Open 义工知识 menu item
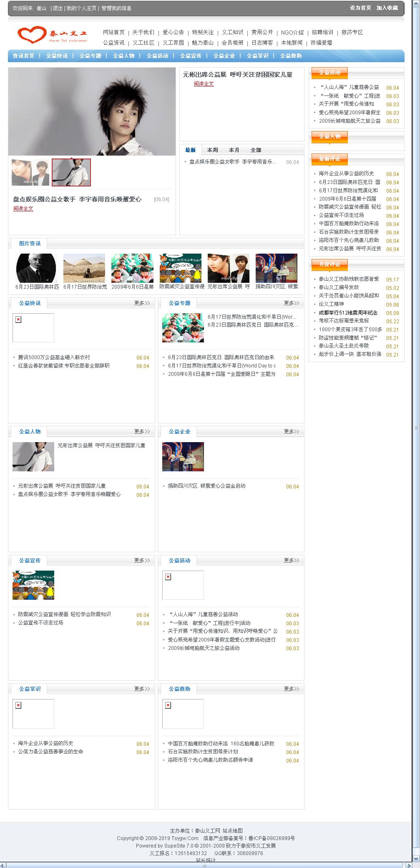The image size is (420, 868). point(232,32)
